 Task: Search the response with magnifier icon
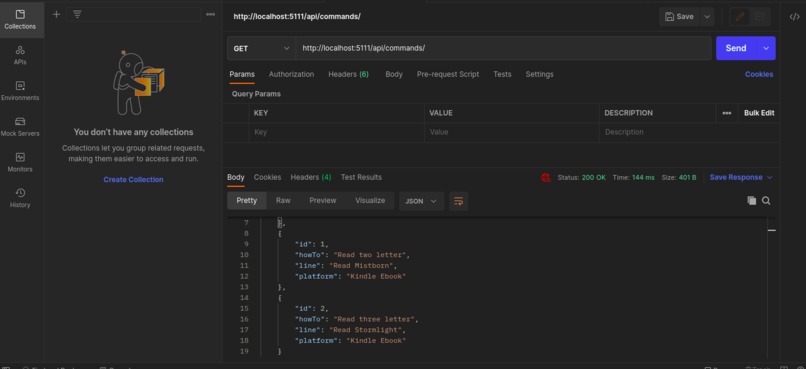pyautogui.click(x=766, y=201)
